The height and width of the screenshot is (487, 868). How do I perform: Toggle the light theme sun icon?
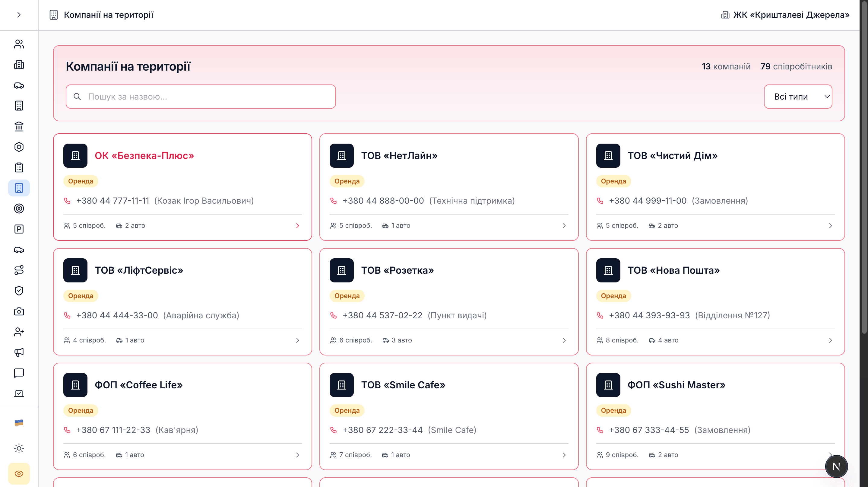tap(19, 448)
